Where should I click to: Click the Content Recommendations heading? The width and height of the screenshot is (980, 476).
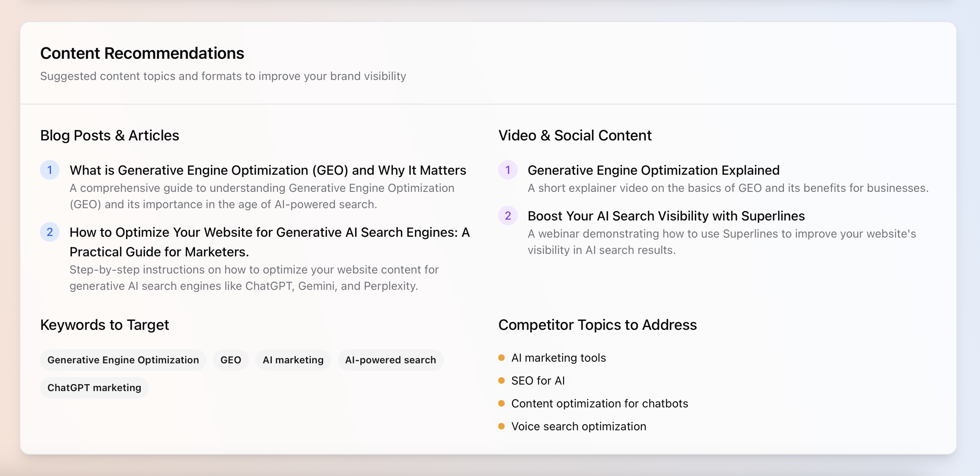point(142,53)
